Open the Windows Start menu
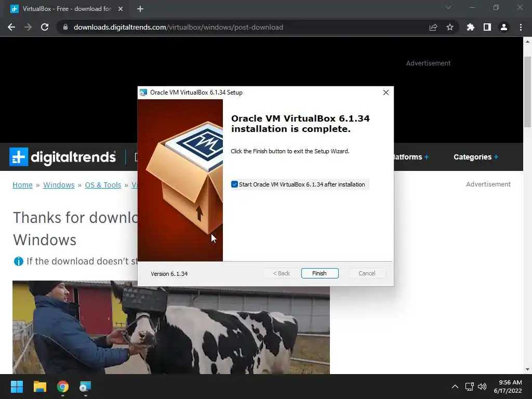Image resolution: width=532 pixels, height=399 pixels. 17,387
